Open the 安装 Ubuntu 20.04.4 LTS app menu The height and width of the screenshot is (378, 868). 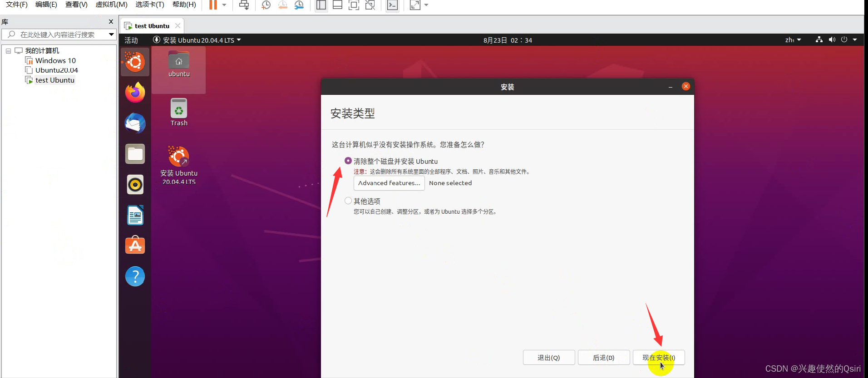pos(197,40)
